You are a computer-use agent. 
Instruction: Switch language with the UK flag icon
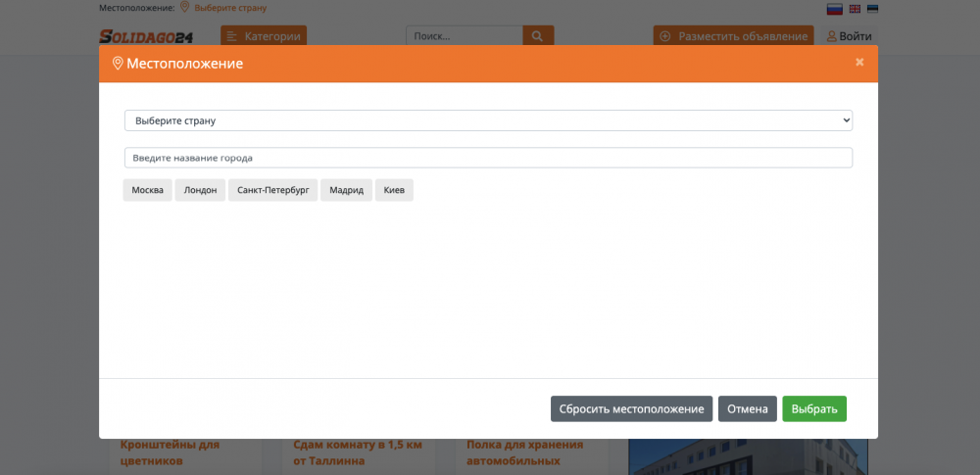click(855, 9)
